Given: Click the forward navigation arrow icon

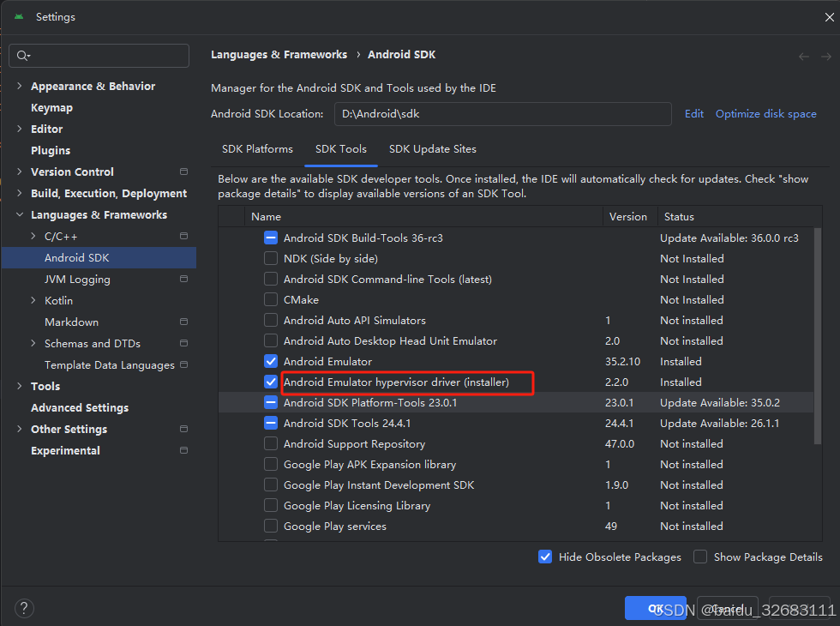Looking at the screenshot, I should (826, 57).
